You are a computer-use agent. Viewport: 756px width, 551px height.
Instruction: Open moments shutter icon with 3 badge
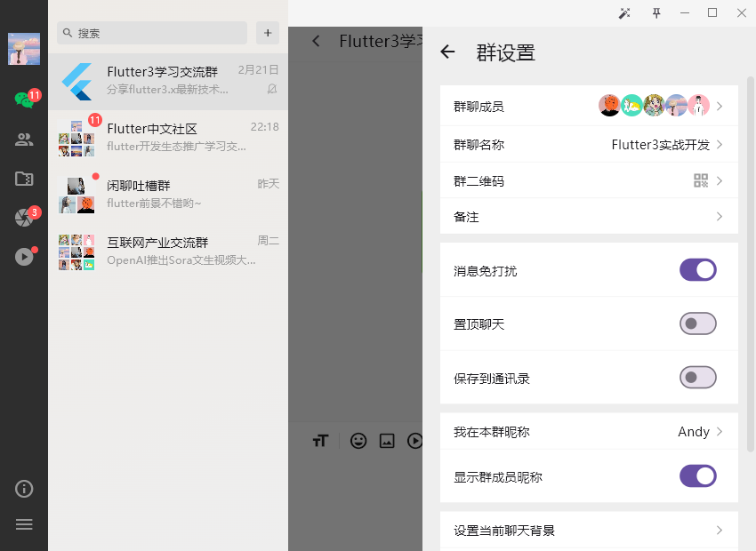[x=24, y=218]
